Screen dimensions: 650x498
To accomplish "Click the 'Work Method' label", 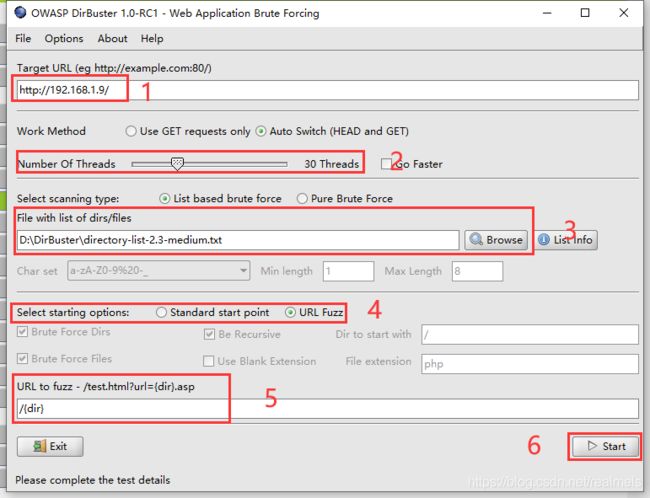I will point(51,131).
